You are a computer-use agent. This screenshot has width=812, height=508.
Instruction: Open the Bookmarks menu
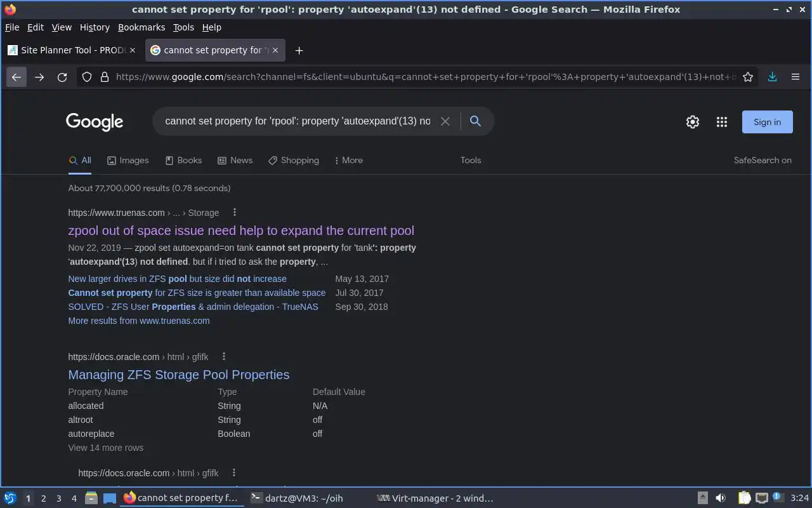(x=141, y=27)
